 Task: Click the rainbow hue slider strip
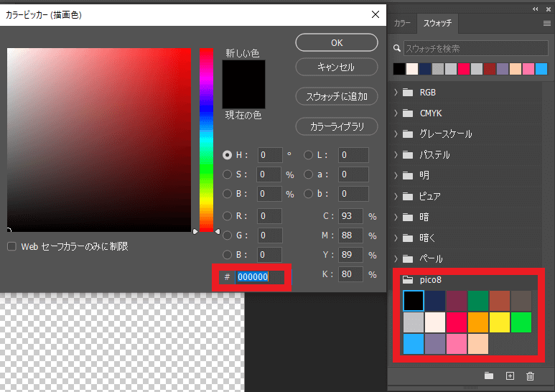[x=206, y=140]
